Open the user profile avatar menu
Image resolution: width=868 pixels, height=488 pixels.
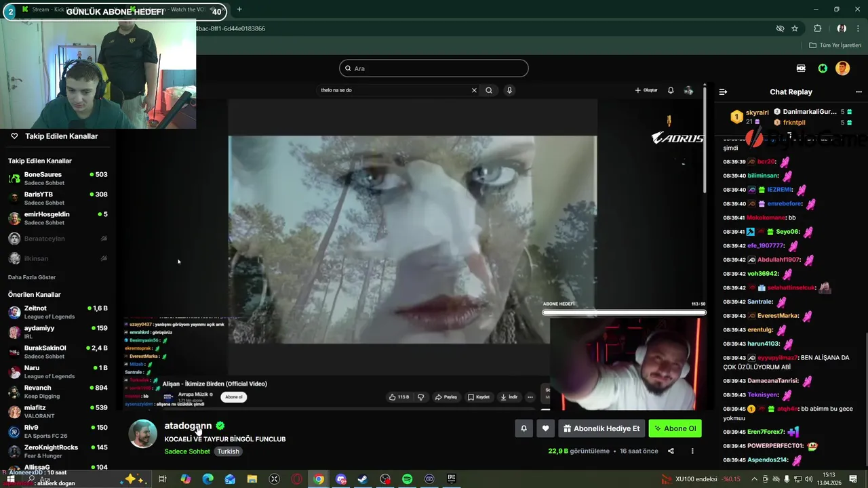[x=842, y=68]
